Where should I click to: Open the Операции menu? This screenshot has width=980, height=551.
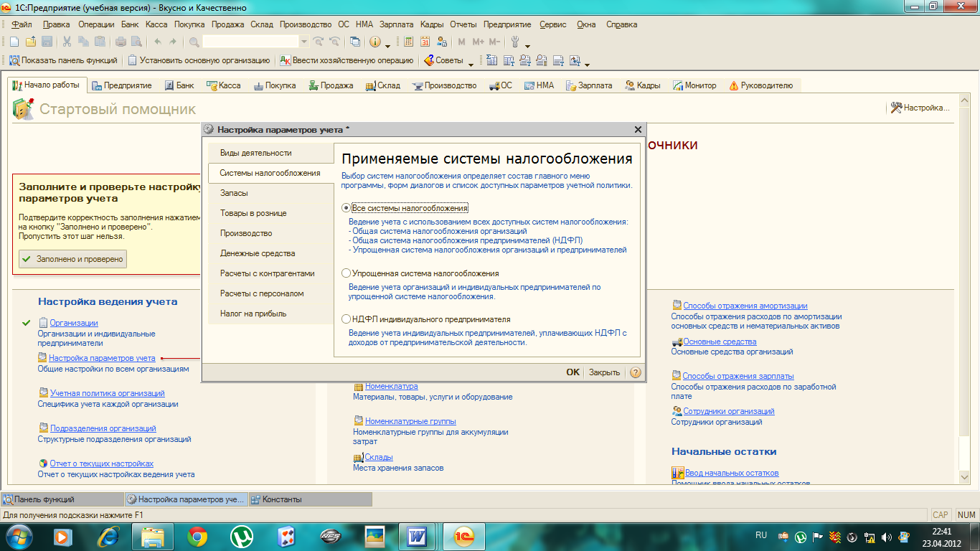coord(96,24)
